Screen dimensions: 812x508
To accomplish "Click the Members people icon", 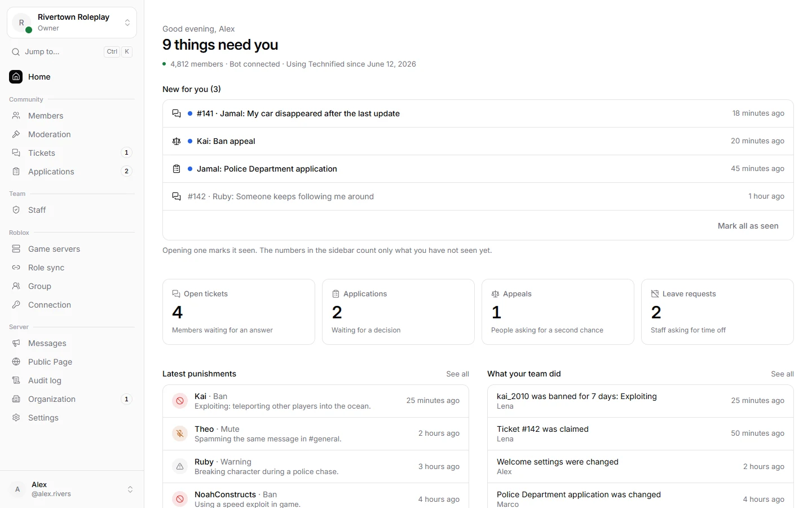I will (x=16, y=116).
